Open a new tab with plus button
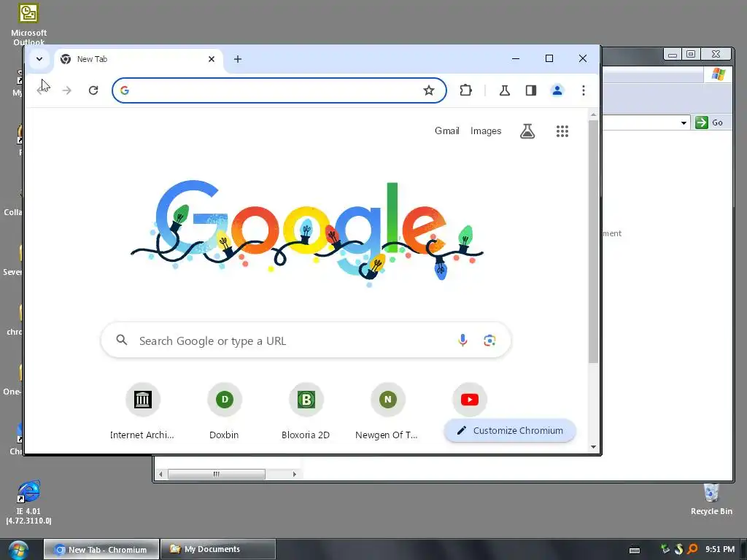 point(238,59)
